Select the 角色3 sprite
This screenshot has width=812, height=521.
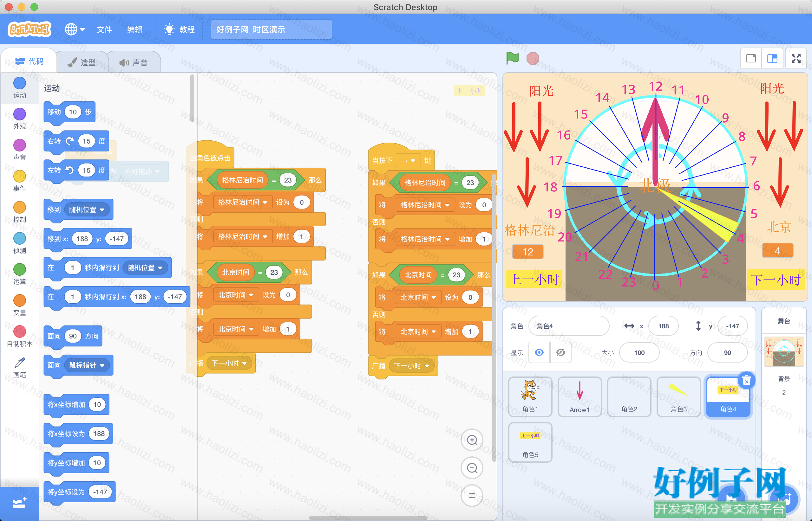pos(678,396)
